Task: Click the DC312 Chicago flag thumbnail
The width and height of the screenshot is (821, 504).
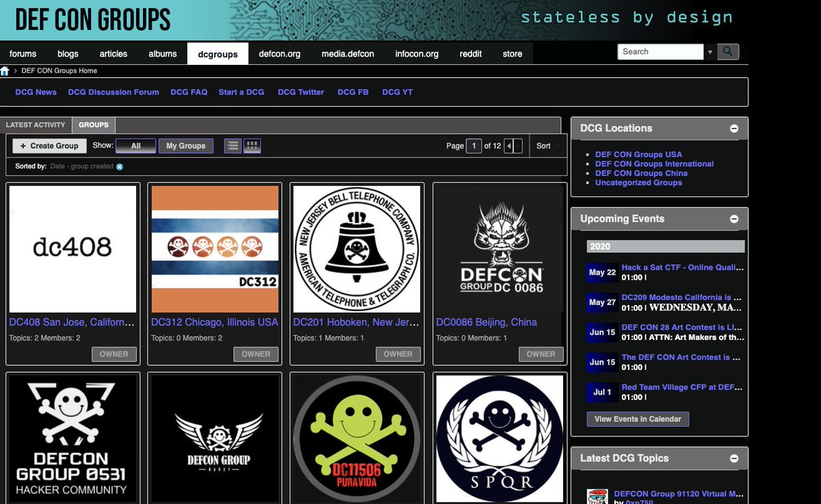Action: (x=215, y=249)
